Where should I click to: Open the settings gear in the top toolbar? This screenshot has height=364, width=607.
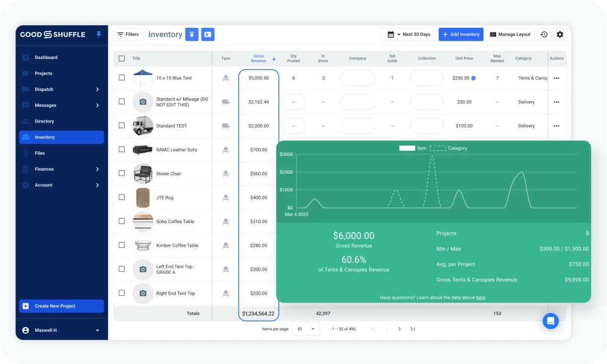click(560, 34)
